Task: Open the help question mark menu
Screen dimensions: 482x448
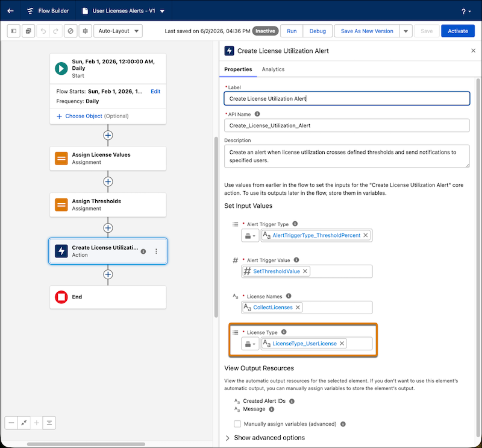Action: (x=466, y=11)
